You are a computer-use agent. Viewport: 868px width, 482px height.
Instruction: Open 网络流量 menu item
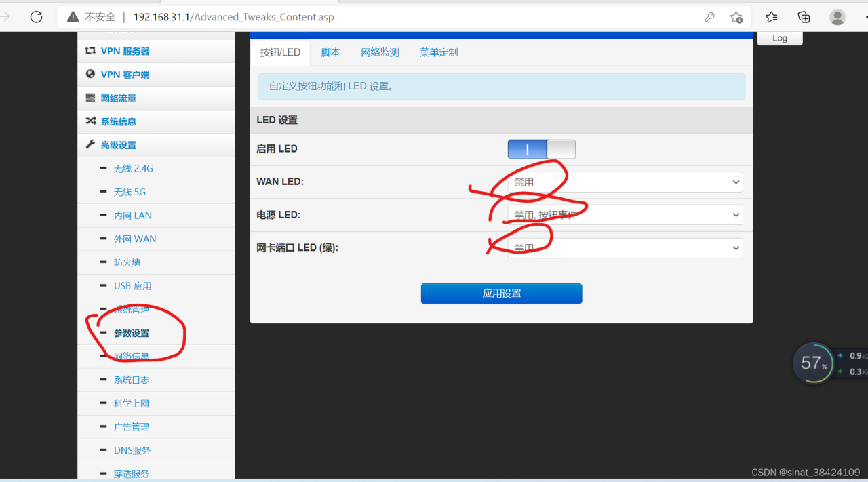[119, 98]
